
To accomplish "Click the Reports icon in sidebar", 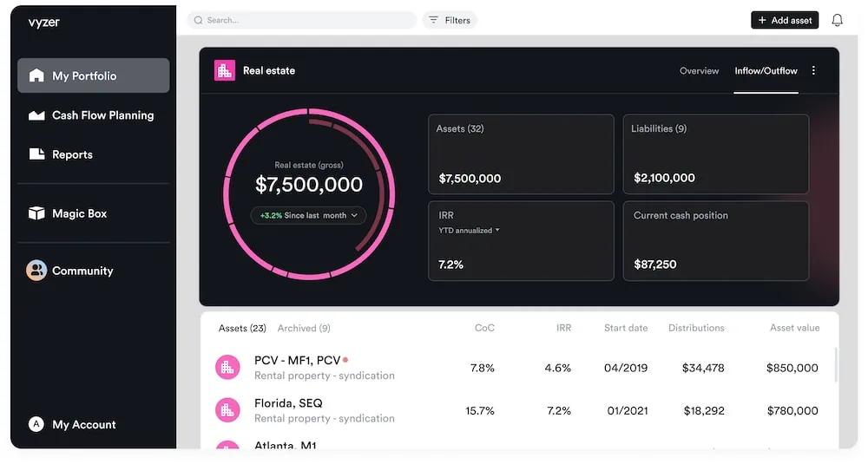I will [x=36, y=154].
